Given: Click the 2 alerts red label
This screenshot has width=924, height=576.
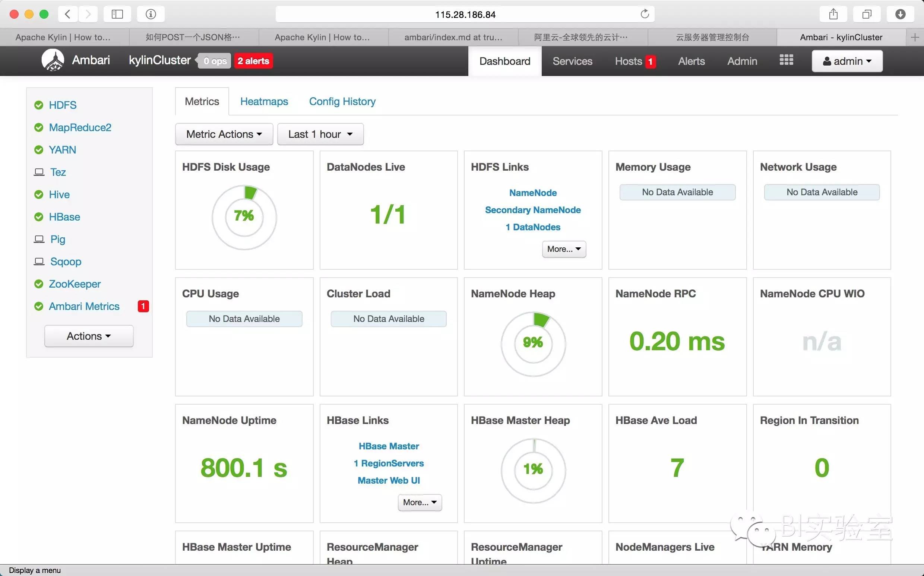Looking at the screenshot, I should point(253,61).
